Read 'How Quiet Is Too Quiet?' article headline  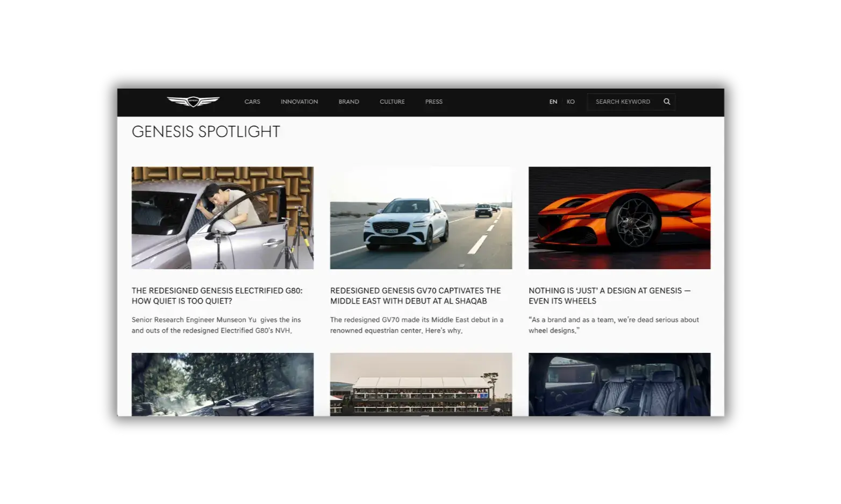coord(217,296)
